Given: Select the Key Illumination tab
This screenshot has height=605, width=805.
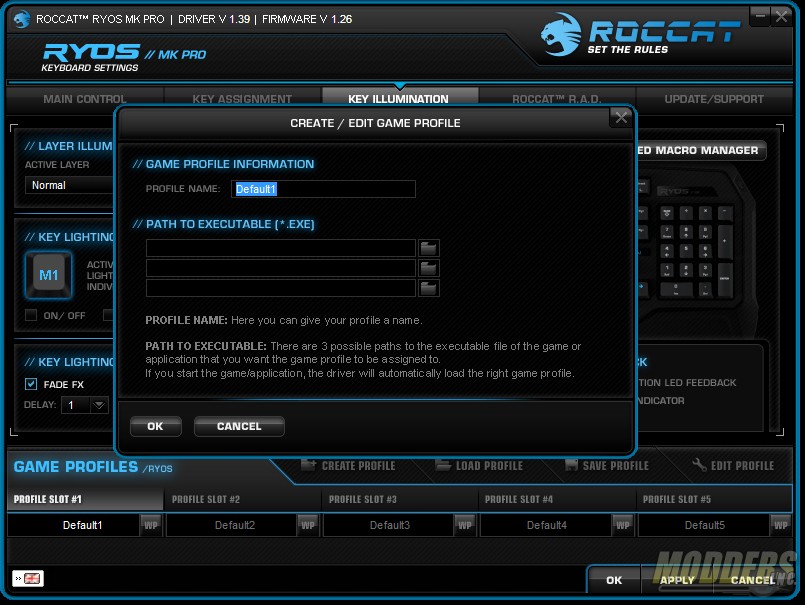Looking at the screenshot, I should pyautogui.click(x=399, y=99).
